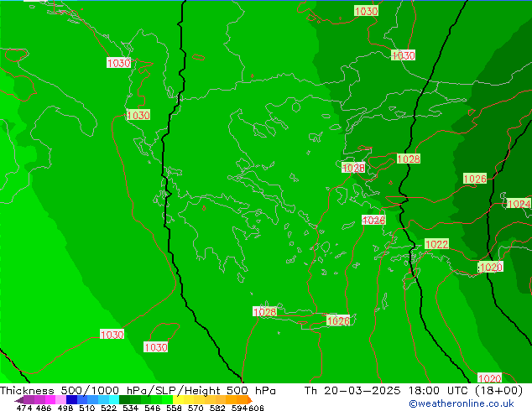Viewport: 532px width, 411px height.
Task: Click the 1030 label on the Albanian coast
Action: tap(138, 115)
